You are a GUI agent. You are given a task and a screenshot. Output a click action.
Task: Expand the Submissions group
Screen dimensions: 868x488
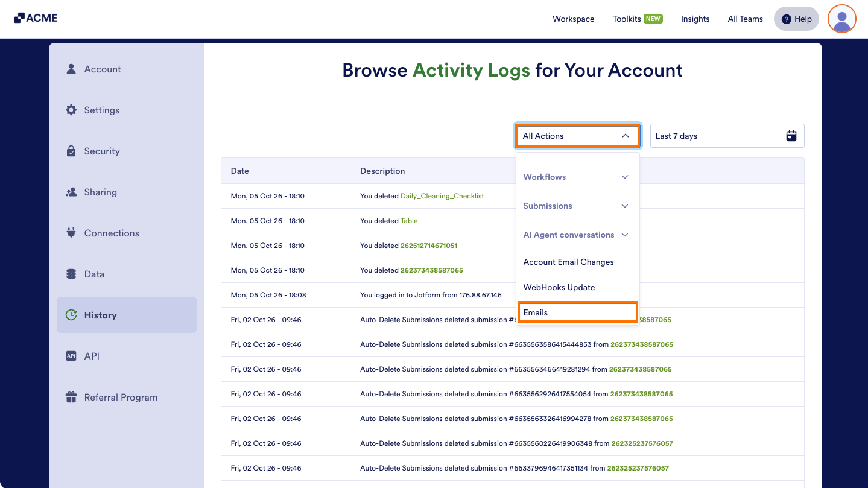(577, 206)
